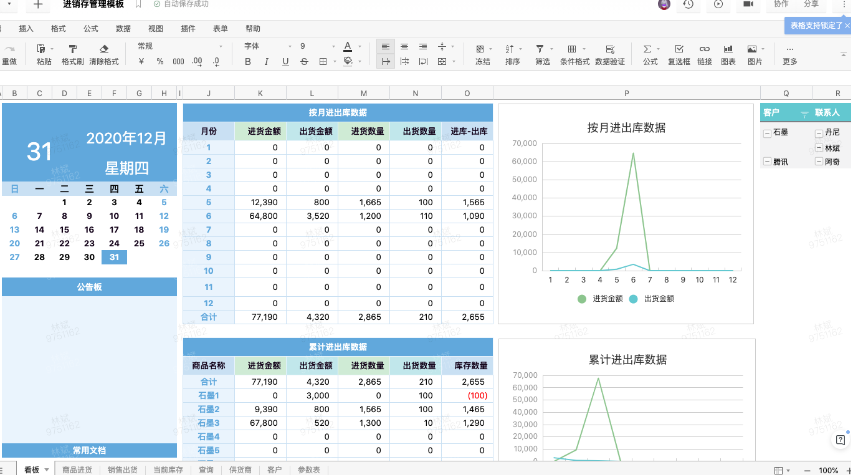Switch to the 销售出货 sheet tab

click(x=122, y=470)
